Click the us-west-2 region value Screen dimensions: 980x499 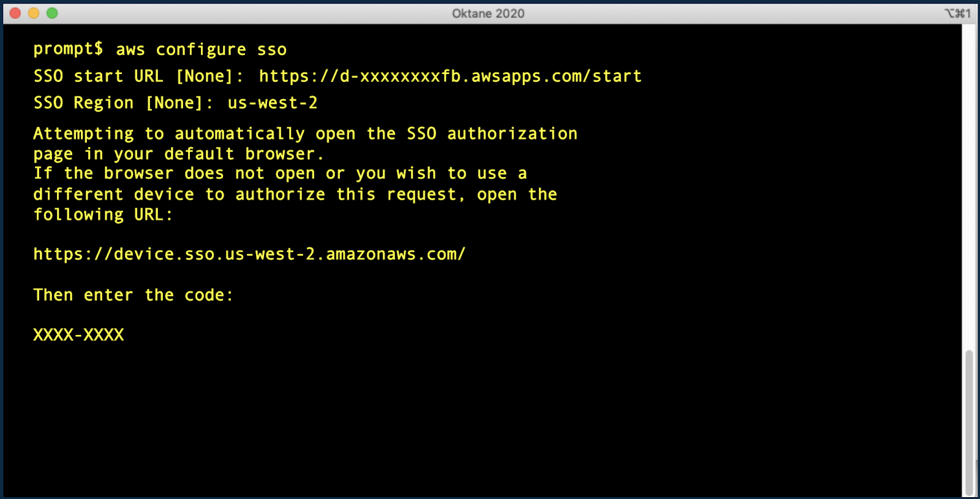pyautogui.click(x=271, y=103)
